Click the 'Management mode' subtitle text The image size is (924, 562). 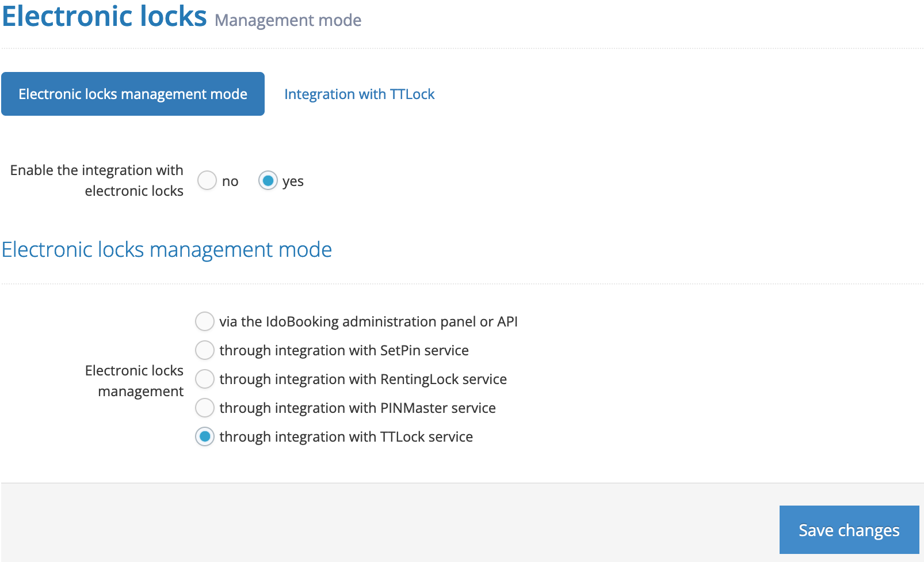(288, 20)
